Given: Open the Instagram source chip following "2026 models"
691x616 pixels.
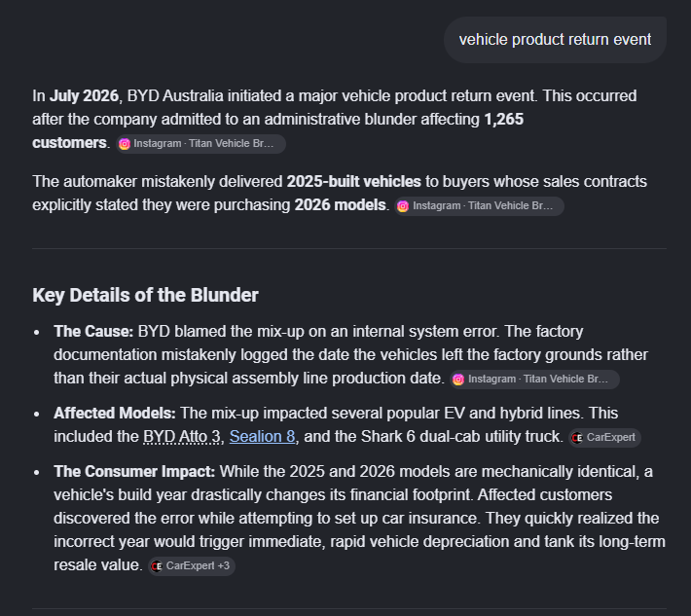Looking at the screenshot, I should [480, 206].
